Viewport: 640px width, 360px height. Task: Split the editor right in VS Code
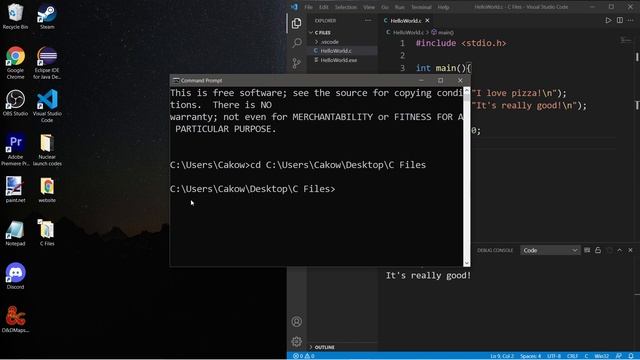pos(620,20)
